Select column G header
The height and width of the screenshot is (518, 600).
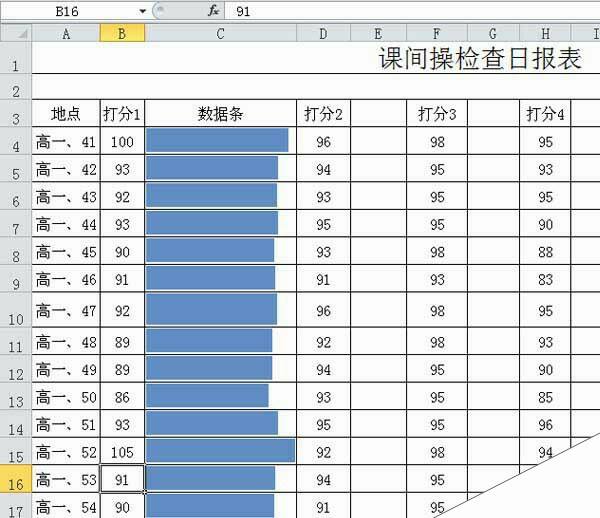point(493,33)
